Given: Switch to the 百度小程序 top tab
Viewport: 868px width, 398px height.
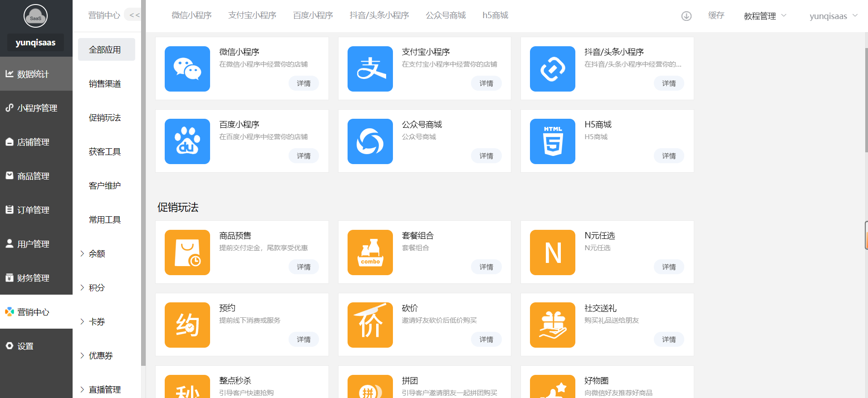Looking at the screenshot, I should (x=313, y=15).
